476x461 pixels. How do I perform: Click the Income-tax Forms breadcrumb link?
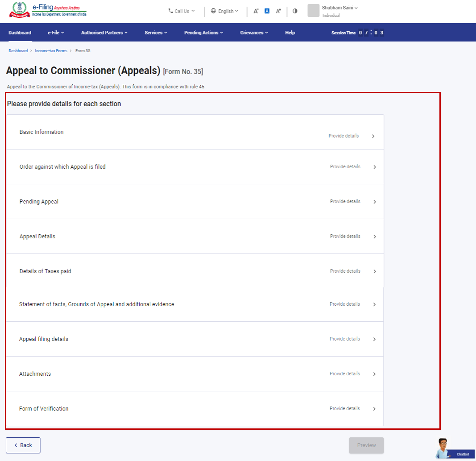[51, 51]
